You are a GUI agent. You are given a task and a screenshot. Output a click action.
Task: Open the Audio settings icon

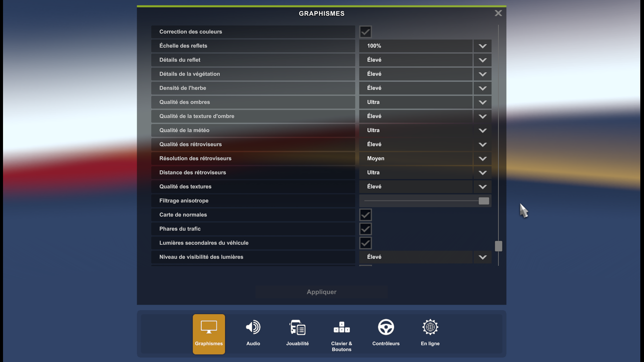[x=253, y=327]
